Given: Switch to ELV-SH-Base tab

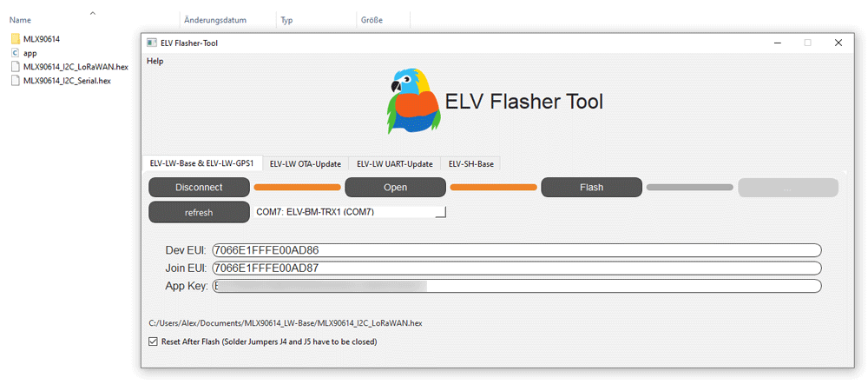Looking at the screenshot, I should pyautogui.click(x=470, y=164).
